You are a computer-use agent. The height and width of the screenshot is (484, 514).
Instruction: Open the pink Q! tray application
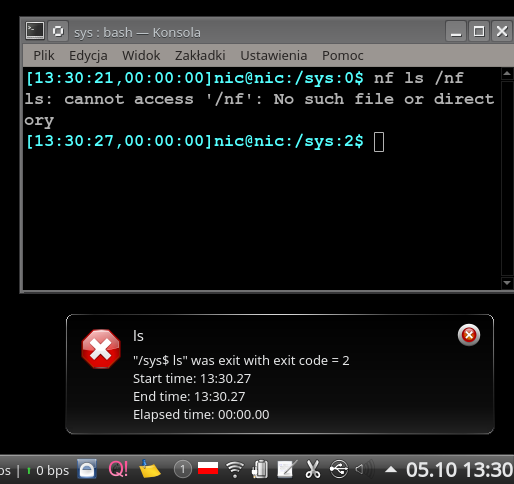[118, 469]
